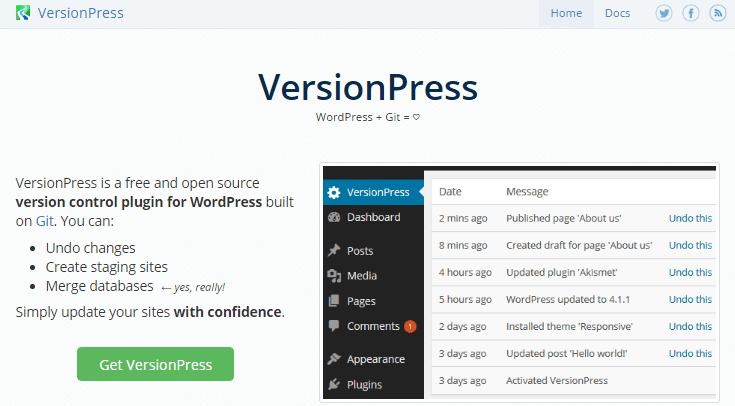Open the RSS feed icon
Screen dimensions: 735x406
[718, 13]
